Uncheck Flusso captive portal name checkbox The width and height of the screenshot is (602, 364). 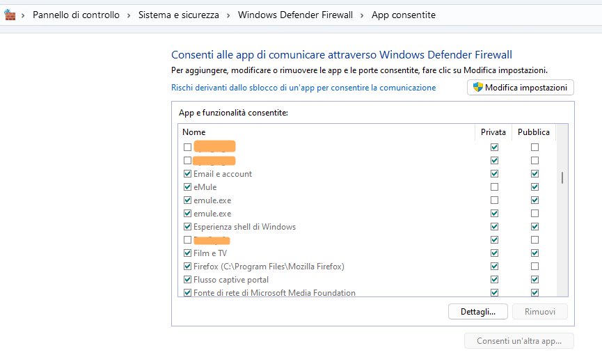pyautogui.click(x=187, y=280)
